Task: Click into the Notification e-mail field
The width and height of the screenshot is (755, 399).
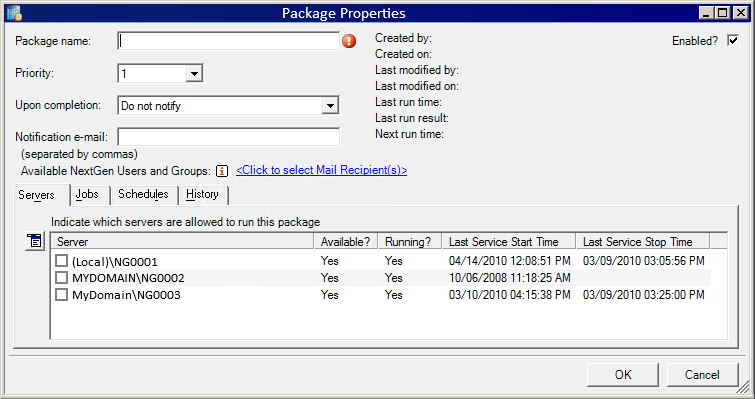Action: coord(229,137)
